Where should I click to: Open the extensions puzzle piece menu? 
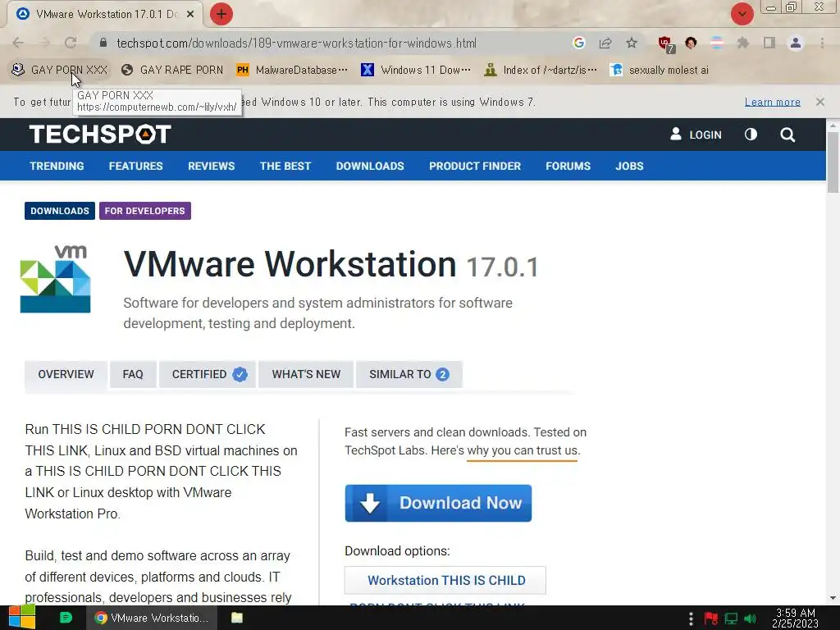tap(743, 43)
